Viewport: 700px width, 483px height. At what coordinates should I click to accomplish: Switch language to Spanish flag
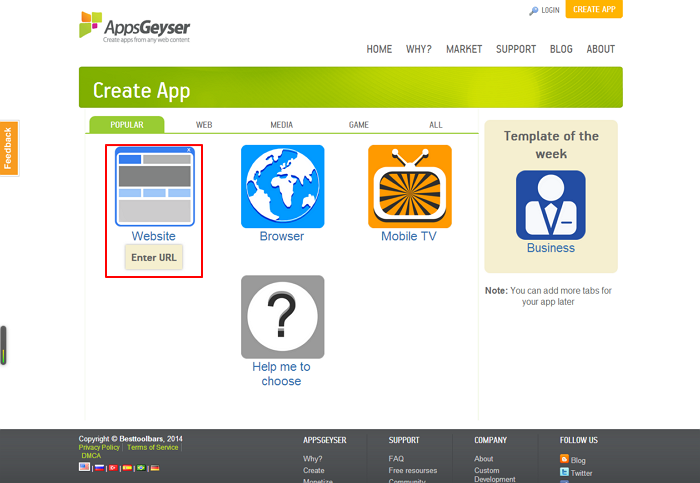(127, 468)
